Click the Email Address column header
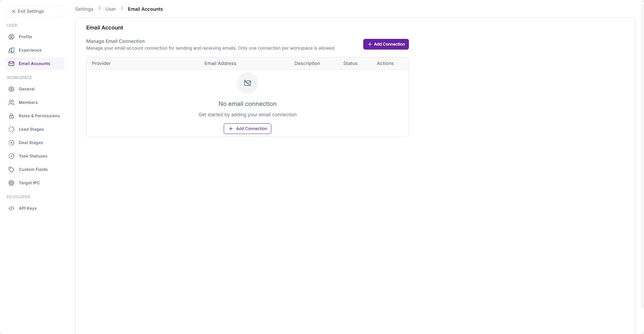This screenshot has height=334, width=644. [220, 63]
